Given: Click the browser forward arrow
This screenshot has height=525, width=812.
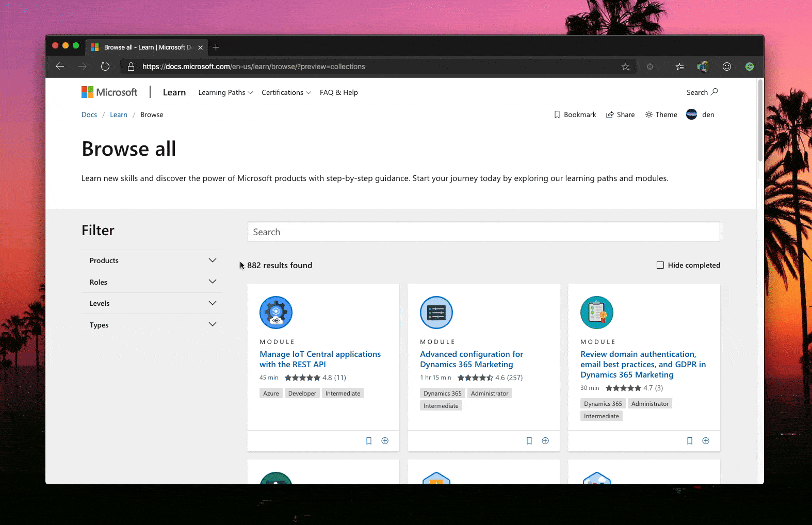Looking at the screenshot, I should click(83, 66).
